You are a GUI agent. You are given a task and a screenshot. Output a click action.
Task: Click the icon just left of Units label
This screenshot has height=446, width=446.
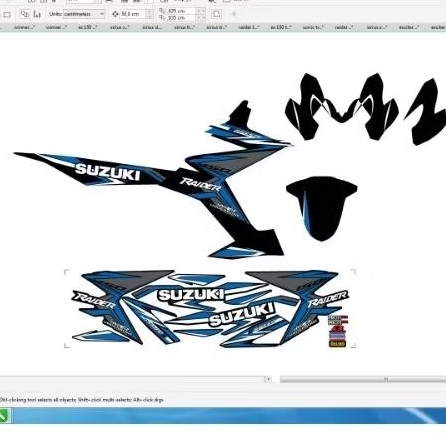(37, 14)
